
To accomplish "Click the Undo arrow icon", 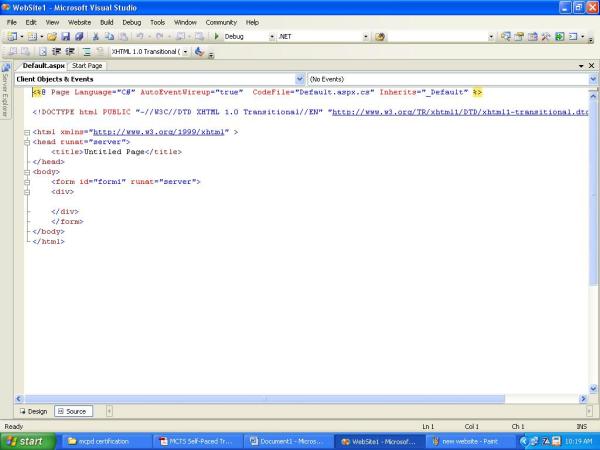I will tap(140, 37).
